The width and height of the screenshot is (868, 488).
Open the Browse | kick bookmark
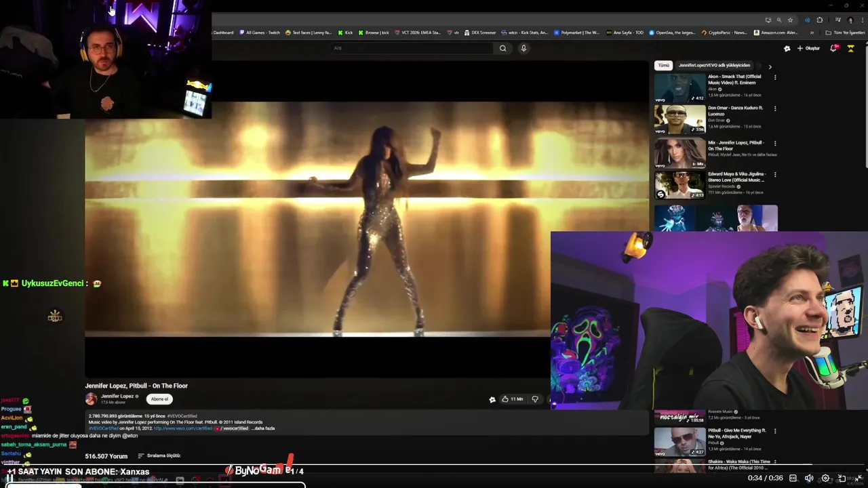[x=374, y=33]
